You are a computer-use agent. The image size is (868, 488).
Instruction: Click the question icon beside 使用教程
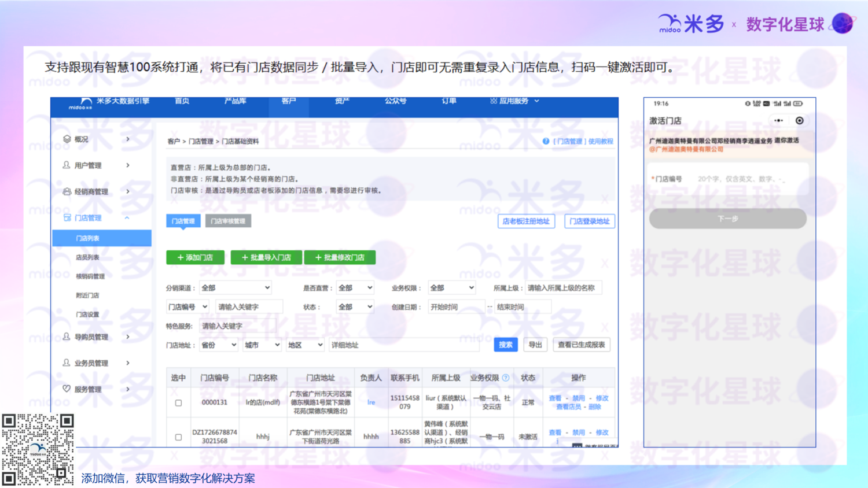[x=546, y=142]
